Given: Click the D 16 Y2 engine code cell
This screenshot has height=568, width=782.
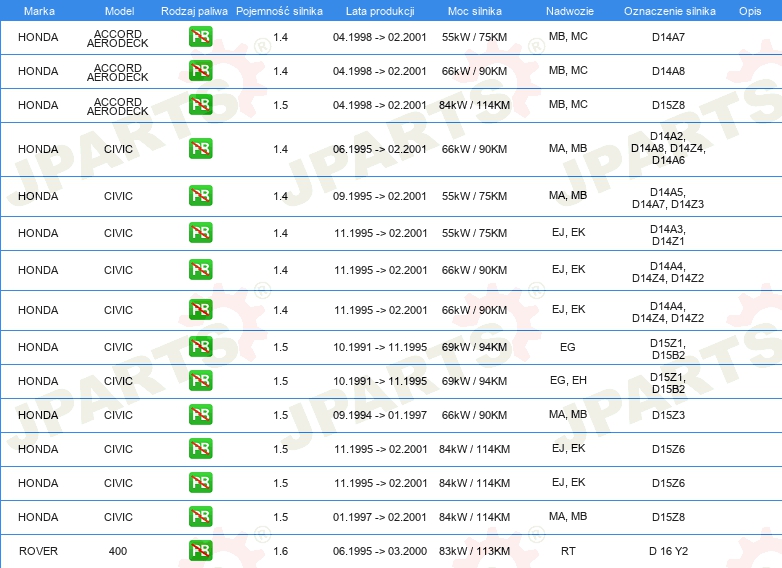Looking at the screenshot, I should 668,551.
